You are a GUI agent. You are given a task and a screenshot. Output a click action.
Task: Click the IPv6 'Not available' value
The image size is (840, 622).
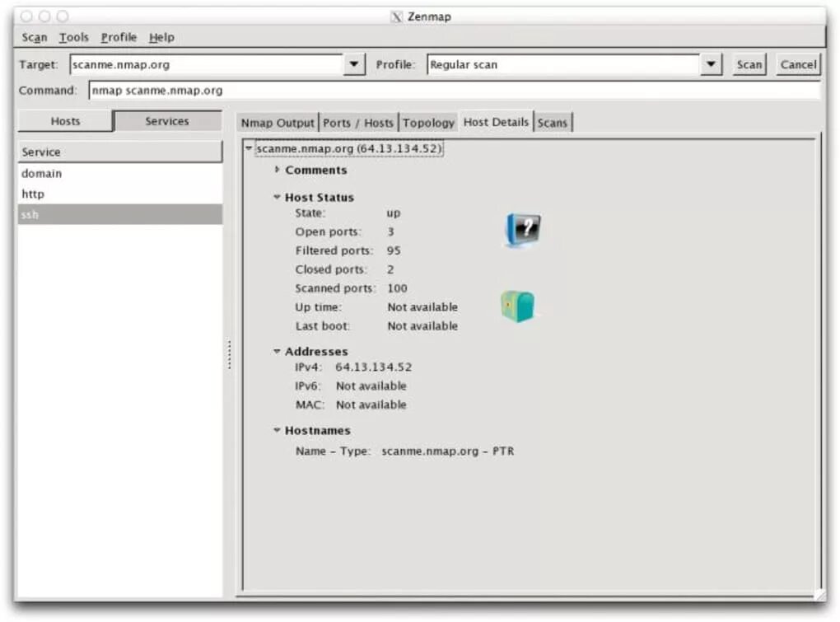click(371, 386)
